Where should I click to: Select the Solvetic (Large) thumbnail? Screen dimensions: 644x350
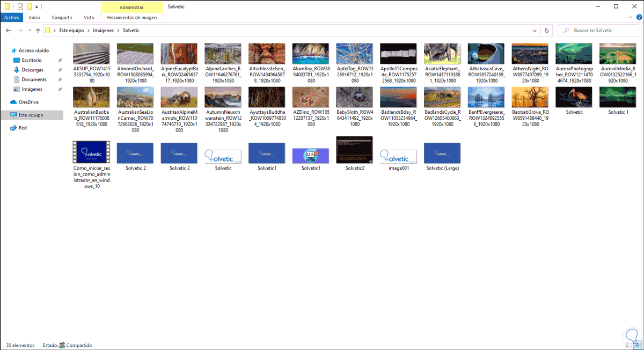tap(442, 153)
